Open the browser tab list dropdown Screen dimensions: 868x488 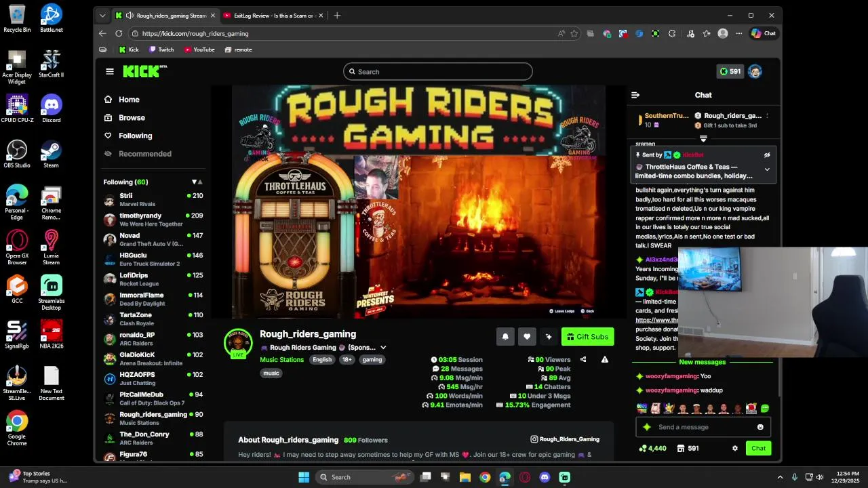coord(102,16)
